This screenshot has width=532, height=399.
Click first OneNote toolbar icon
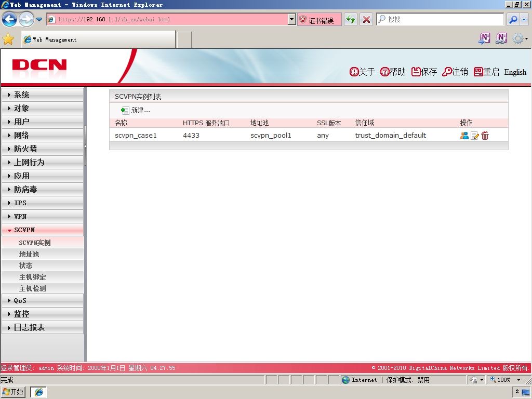(484, 38)
